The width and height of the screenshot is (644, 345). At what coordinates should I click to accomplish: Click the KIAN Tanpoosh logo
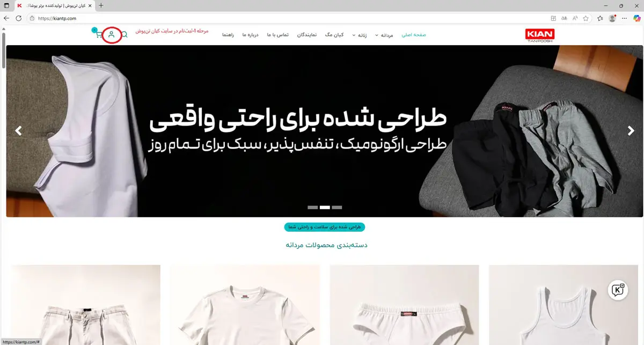pos(540,35)
